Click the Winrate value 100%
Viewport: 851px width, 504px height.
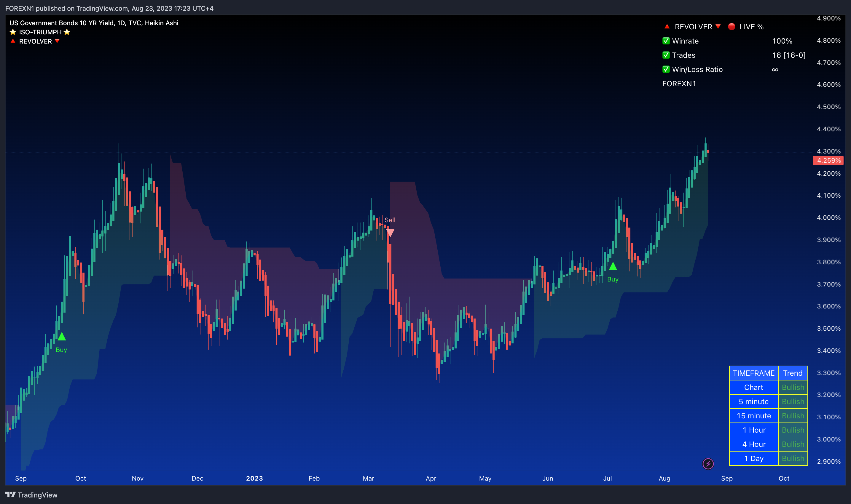pos(782,41)
